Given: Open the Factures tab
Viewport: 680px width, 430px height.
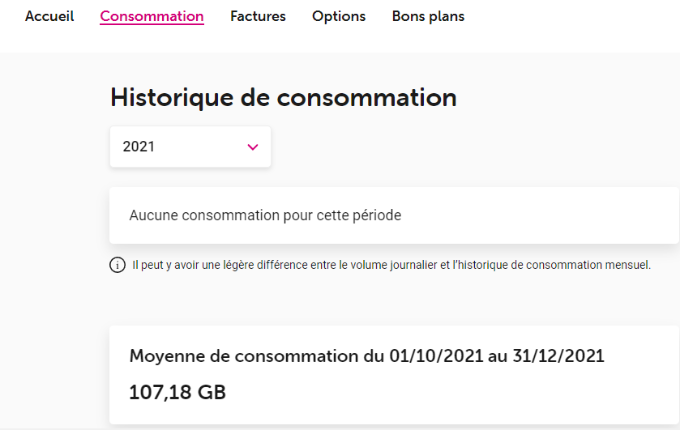Looking at the screenshot, I should click(x=258, y=16).
